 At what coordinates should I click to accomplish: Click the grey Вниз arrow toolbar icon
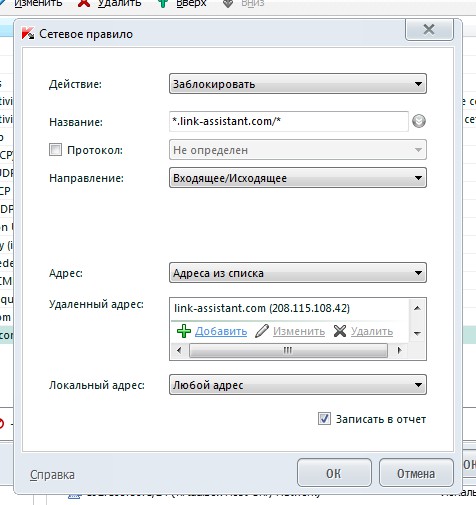pyautogui.click(x=228, y=3)
